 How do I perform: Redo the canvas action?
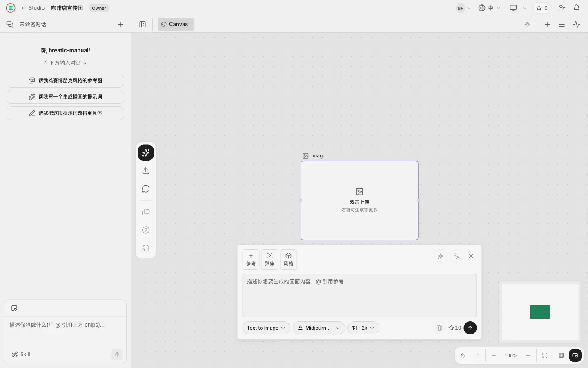coord(477,355)
